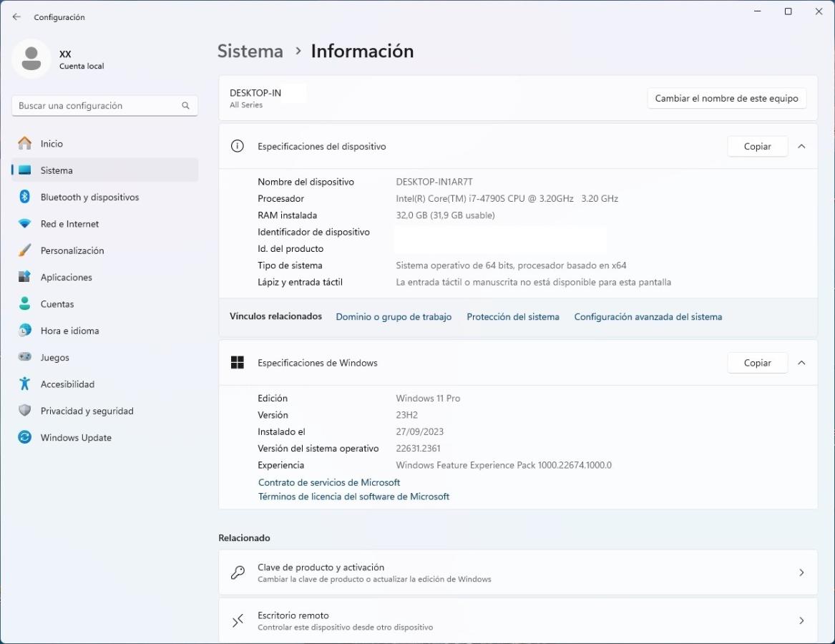Collapse Especificaciones de Windows section
Viewport: 835px width, 644px height.
click(x=801, y=363)
